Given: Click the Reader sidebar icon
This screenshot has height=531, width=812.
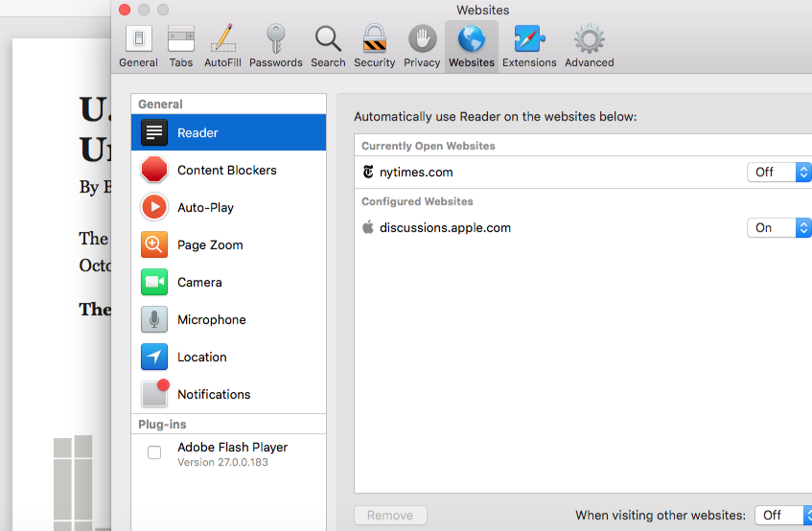Looking at the screenshot, I should click(x=153, y=132).
